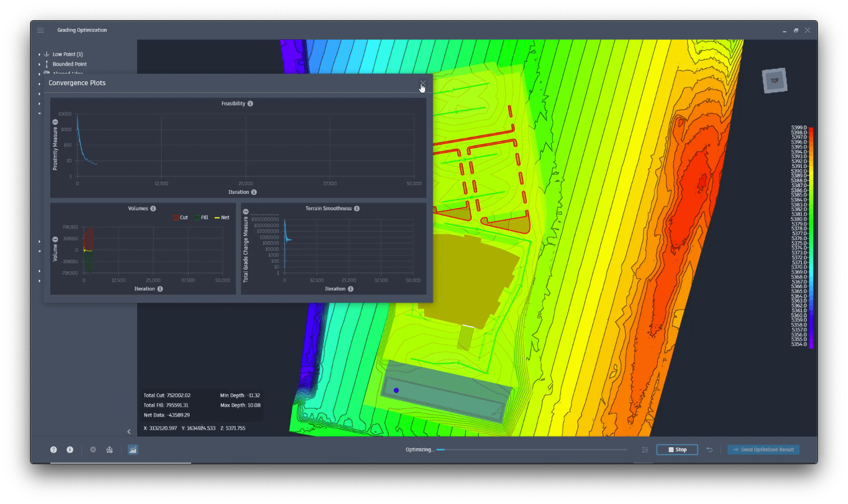The height and width of the screenshot is (504, 848).
Task: Click the X coordinate readout
Action: tap(160, 428)
